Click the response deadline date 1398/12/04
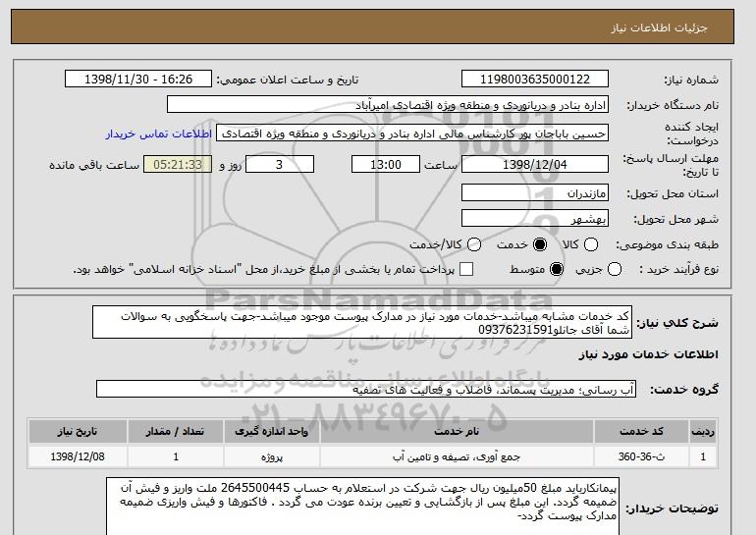This screenshot has height=535, width=756. pos(535,164)
